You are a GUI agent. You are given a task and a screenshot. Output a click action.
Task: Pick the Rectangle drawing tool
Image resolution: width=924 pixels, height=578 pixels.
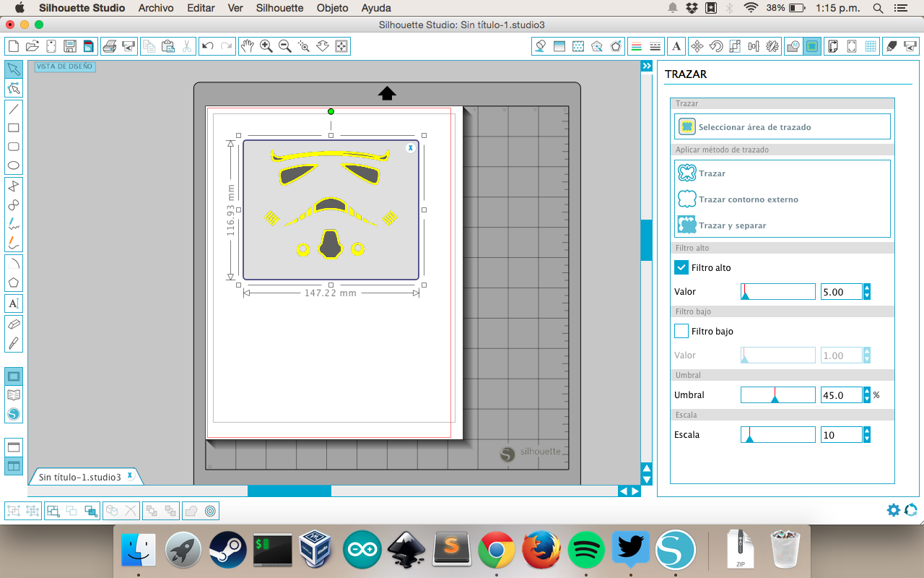click(x=14, y=128)
